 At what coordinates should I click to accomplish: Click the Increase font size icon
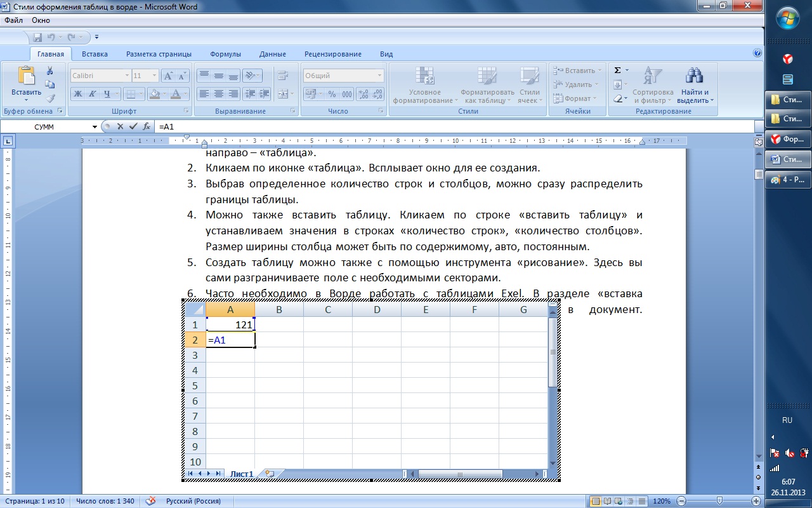(x=167, y=76)
